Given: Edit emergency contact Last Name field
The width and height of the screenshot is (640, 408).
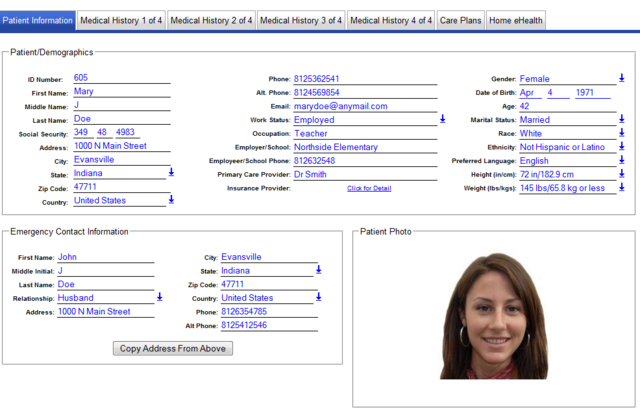Looking at the screenshot, I should click(106, 284).
